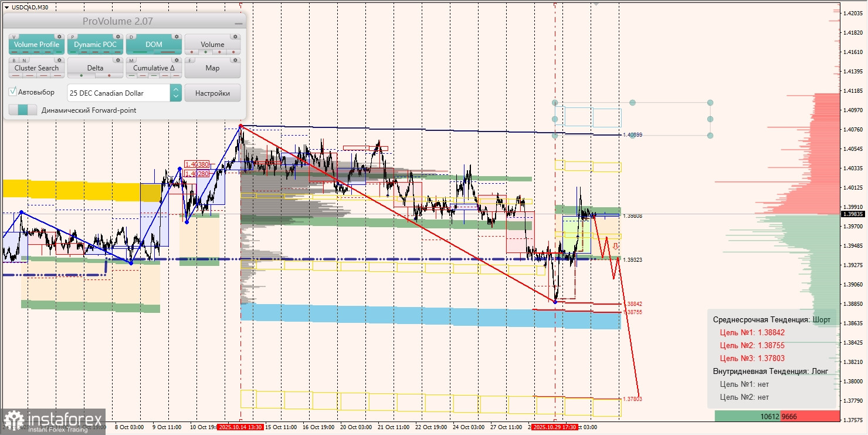
Task: Click the contract selector up/down arrows
Action: click(176, 93)
